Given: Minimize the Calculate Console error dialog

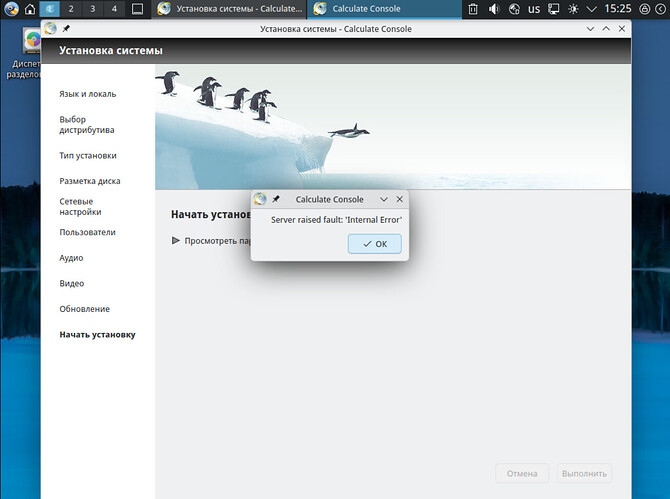Looking at the screenshot, I should tap(384, 200).
